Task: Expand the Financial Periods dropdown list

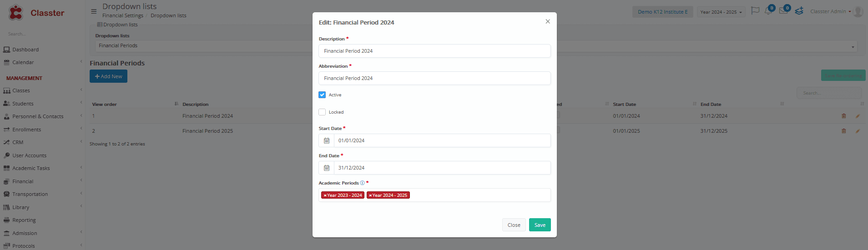Action: (x=476, y=46)
